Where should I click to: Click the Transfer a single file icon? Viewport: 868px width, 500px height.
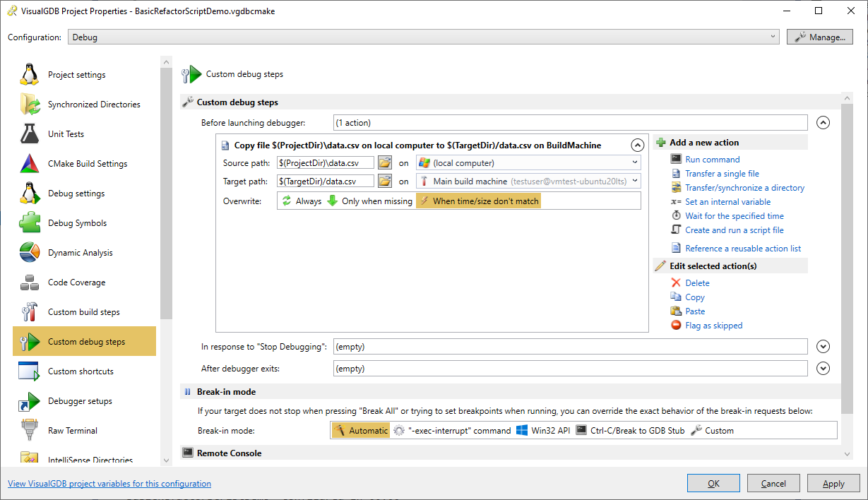tap(676, 174)
